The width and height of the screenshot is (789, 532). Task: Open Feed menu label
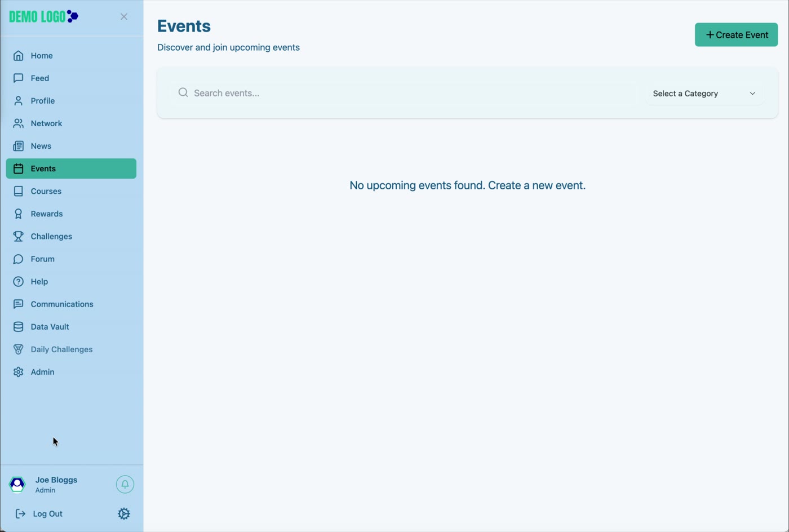click(x=40, y=78)
